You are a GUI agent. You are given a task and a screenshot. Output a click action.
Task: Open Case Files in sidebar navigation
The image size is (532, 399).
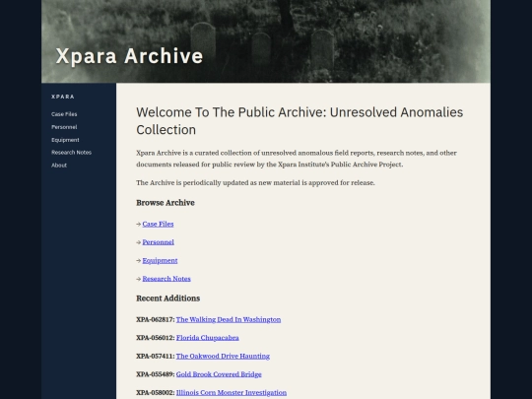pos(64,114)
